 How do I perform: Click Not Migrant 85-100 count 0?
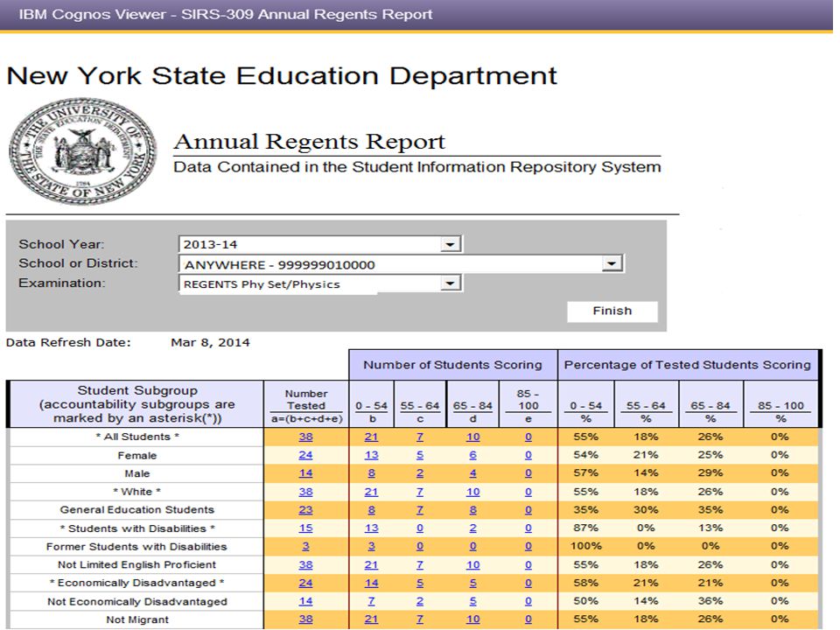coord(528,619)
